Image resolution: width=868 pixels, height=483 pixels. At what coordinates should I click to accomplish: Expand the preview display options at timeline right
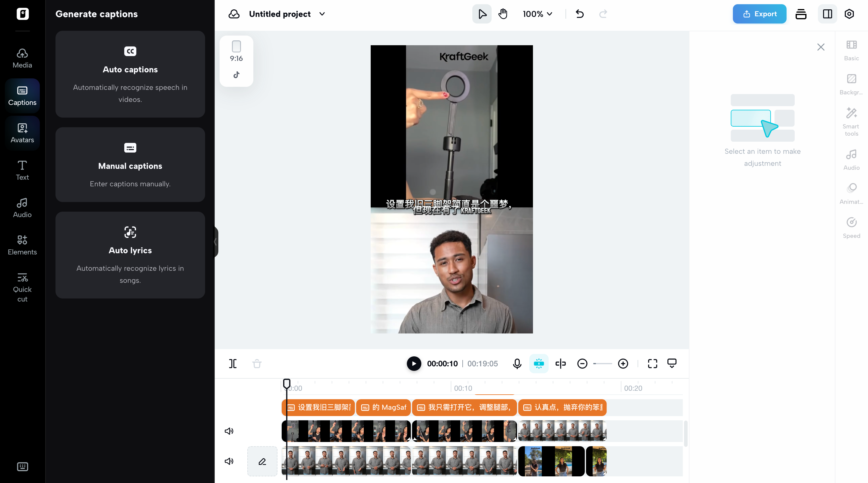coord(672,363)
